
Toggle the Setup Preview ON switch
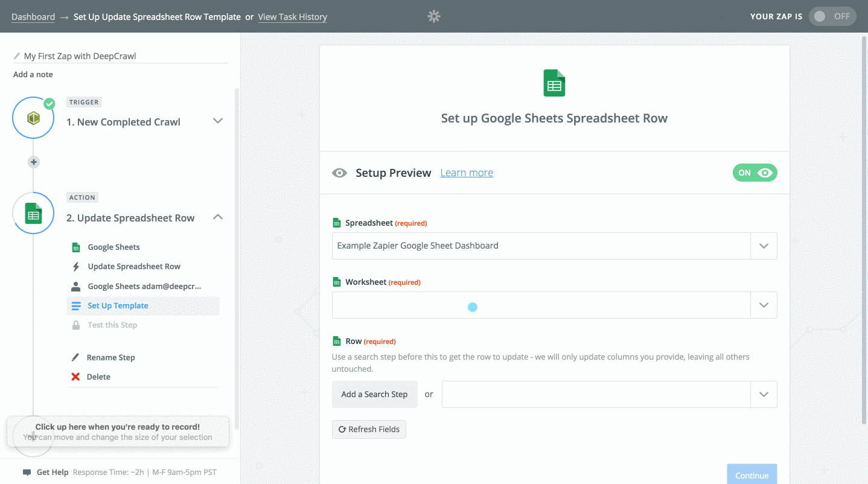pos(755,173)
